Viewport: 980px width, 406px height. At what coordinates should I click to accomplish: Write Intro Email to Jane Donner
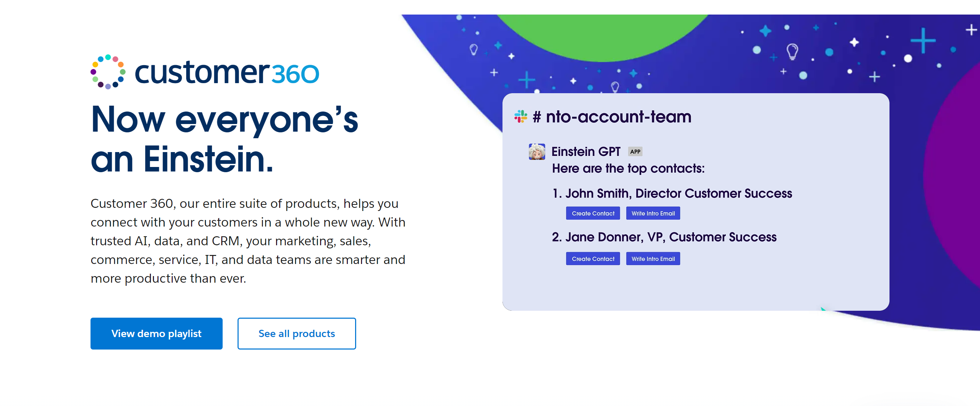point(653,259)
